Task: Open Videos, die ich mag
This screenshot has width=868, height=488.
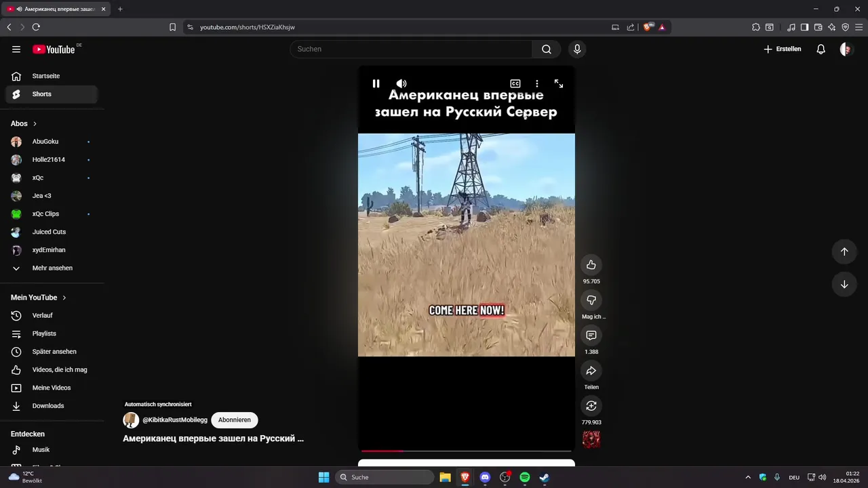Action: pyautogui.click(x=52, y=369)
